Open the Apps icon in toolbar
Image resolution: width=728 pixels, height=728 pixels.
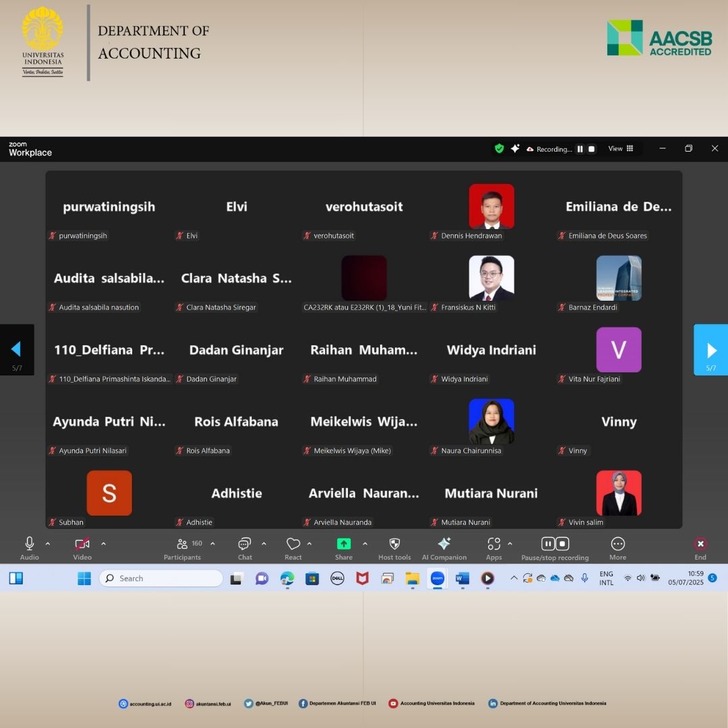(494, 544)
